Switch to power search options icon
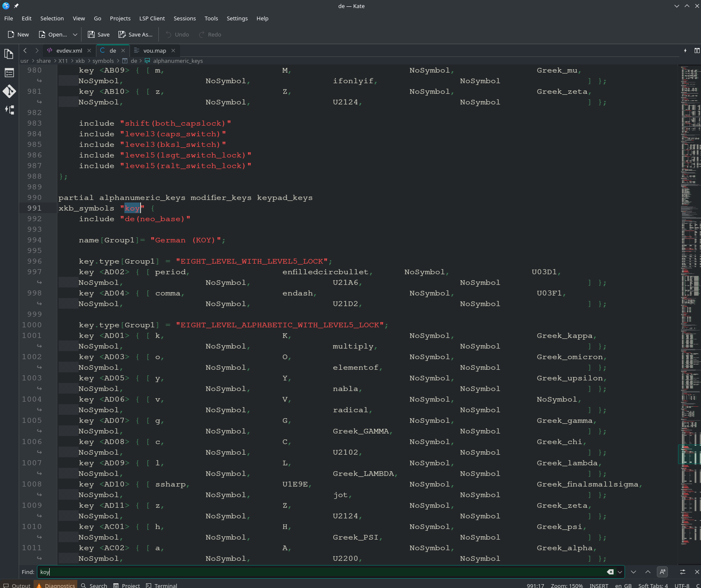 click(683, 572)
